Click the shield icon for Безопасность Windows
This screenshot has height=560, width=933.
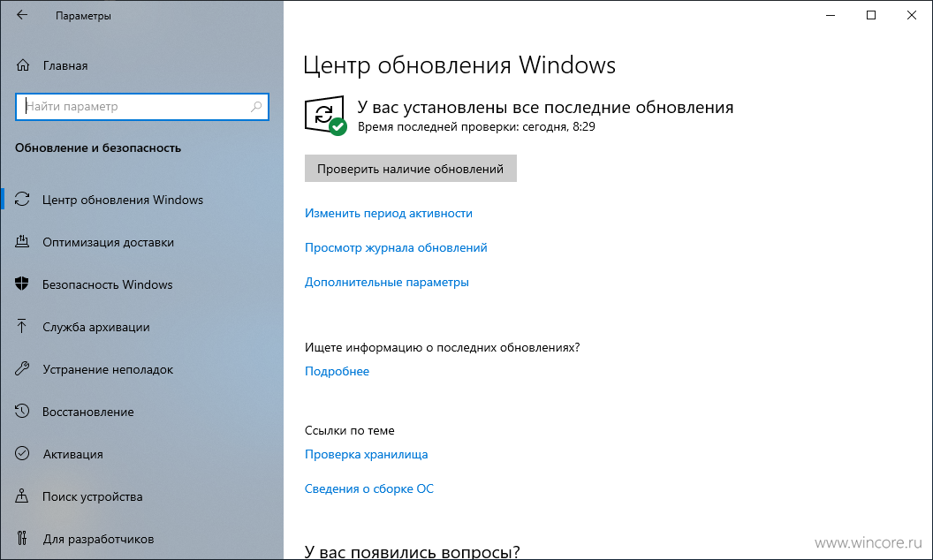click(22, 284)
